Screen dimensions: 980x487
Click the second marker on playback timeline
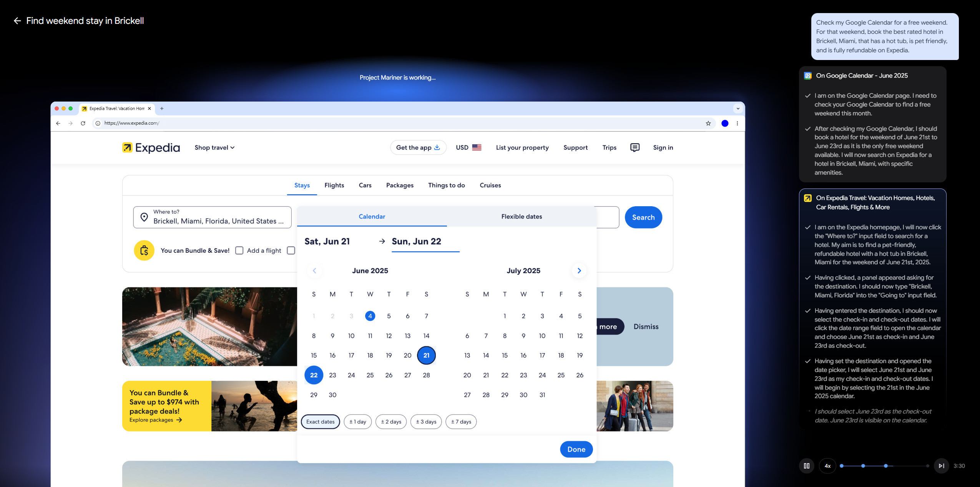pyautogui.click(x=863, y=466)
